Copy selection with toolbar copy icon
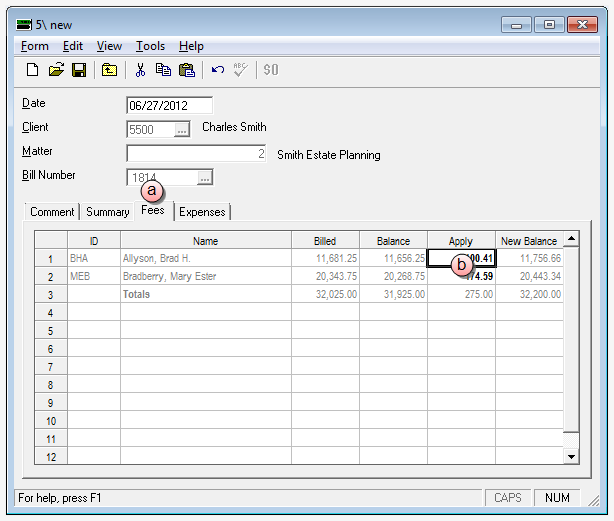This screenshot has width=614, height=521. tap(163, 70)
